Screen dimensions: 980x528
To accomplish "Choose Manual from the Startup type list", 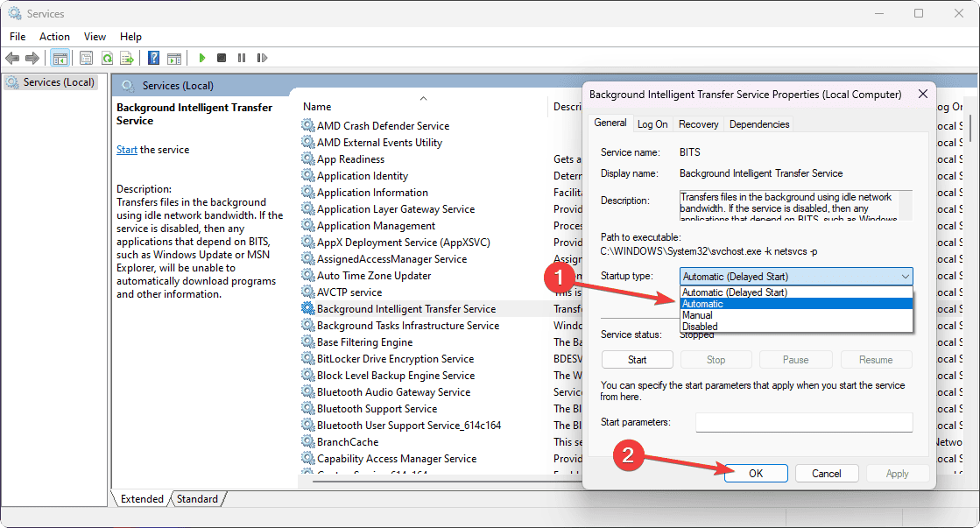I will [697, 315].
